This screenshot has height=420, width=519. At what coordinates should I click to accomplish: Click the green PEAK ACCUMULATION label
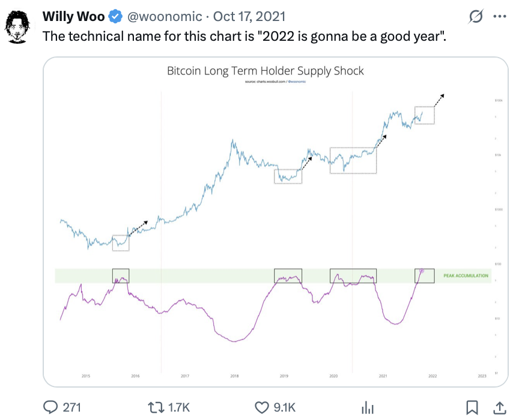point(466,276)
